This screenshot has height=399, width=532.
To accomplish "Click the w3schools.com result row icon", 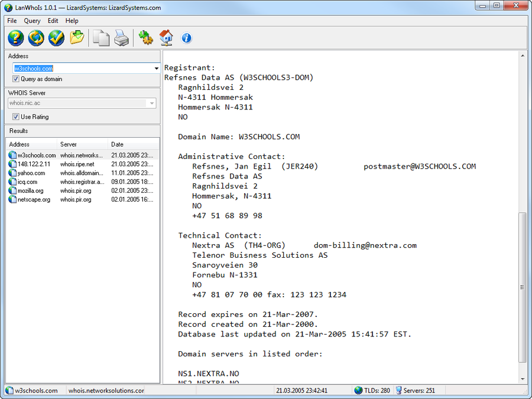I will coord(12,155).
